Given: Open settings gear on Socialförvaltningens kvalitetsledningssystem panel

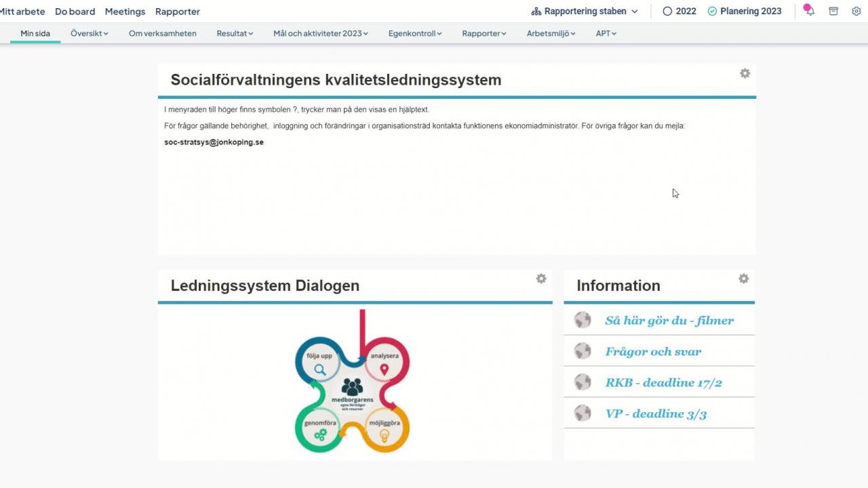Looking at the screenshot, I should pos(745,73).
